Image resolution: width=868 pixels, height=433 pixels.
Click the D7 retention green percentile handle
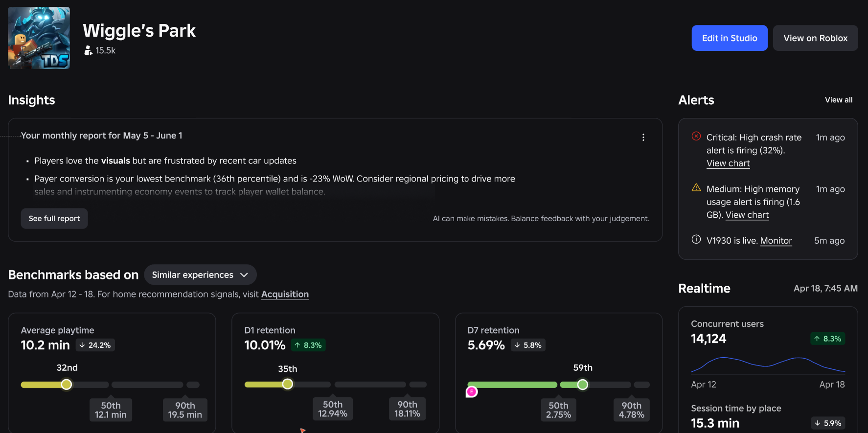point(582,385)
